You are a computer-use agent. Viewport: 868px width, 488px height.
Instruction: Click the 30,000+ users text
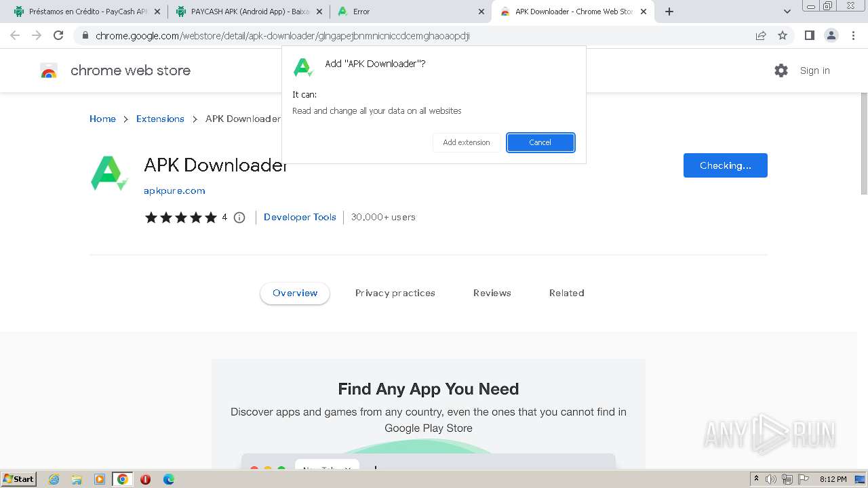tap(383, 217)
